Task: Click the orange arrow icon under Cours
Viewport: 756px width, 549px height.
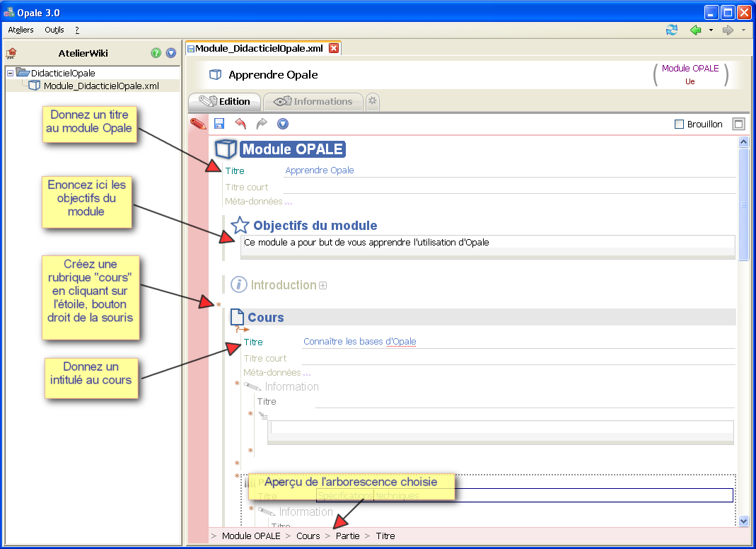Action: click(x=242, y=330)
